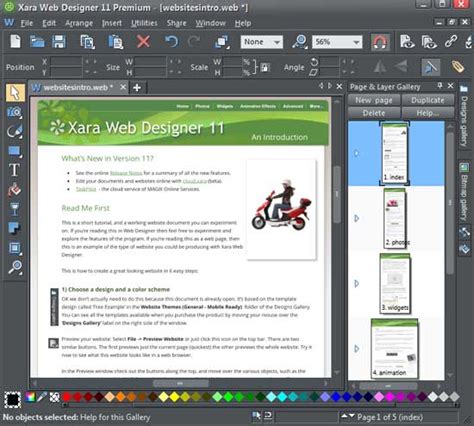Click the Angle rotation input field
Screen dimensions: 474x426
point(329,61)
